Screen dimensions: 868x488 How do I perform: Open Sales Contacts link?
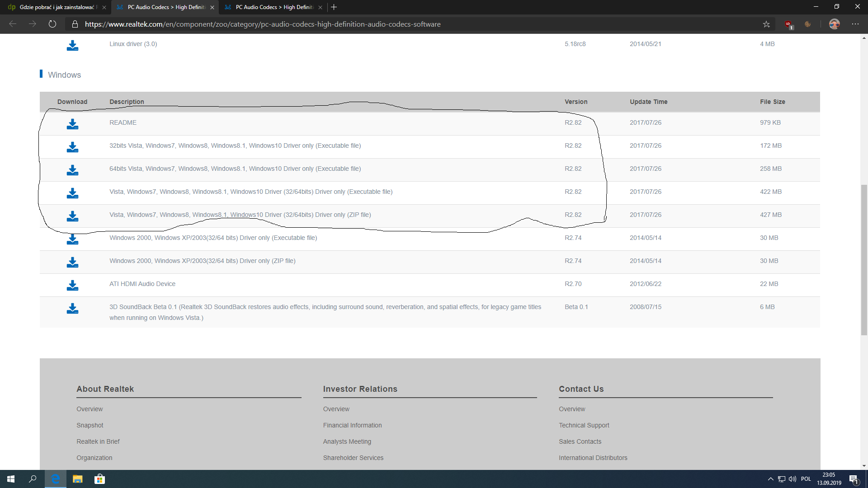pos(580,441)
